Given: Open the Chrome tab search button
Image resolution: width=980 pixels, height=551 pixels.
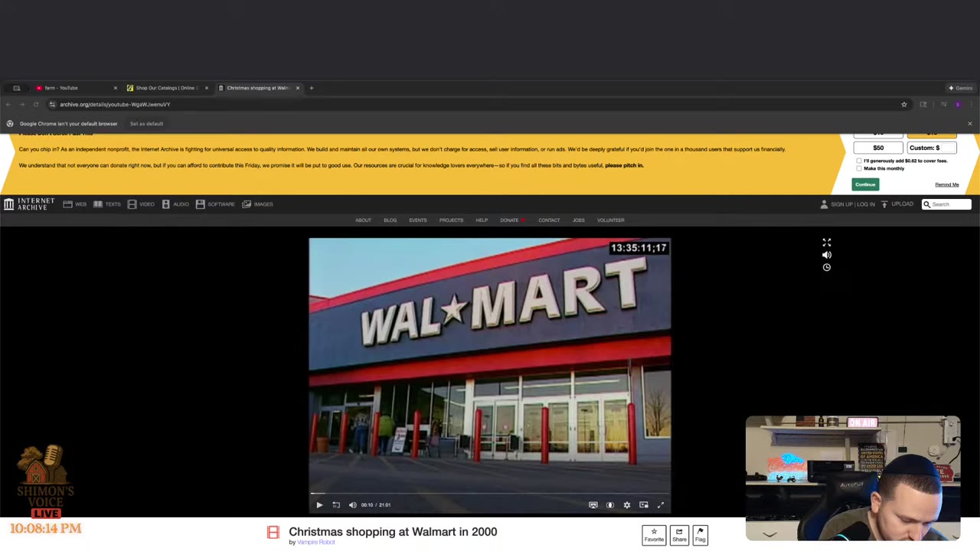Looking at the screenshot, I should pos(16,88).
